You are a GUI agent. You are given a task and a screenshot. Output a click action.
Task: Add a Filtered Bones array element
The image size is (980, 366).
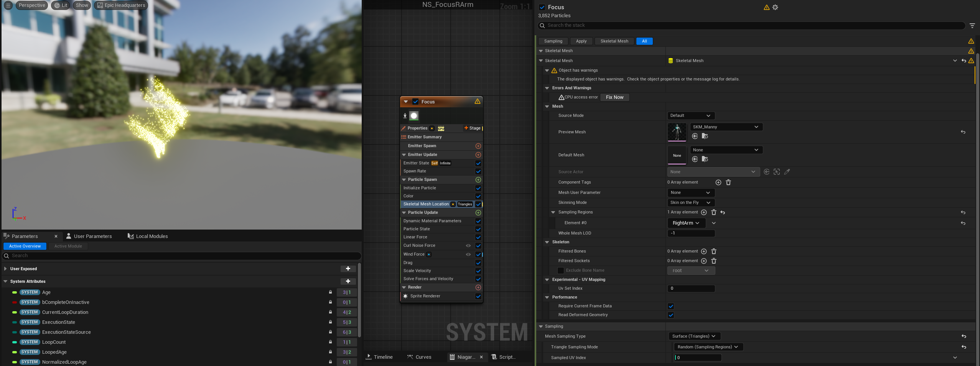click(x=703, y=251)
